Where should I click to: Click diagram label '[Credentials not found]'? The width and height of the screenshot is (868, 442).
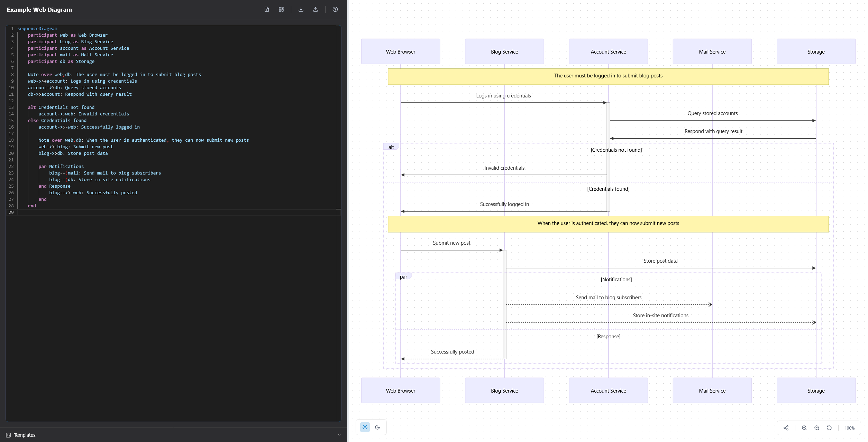point(616,150)
